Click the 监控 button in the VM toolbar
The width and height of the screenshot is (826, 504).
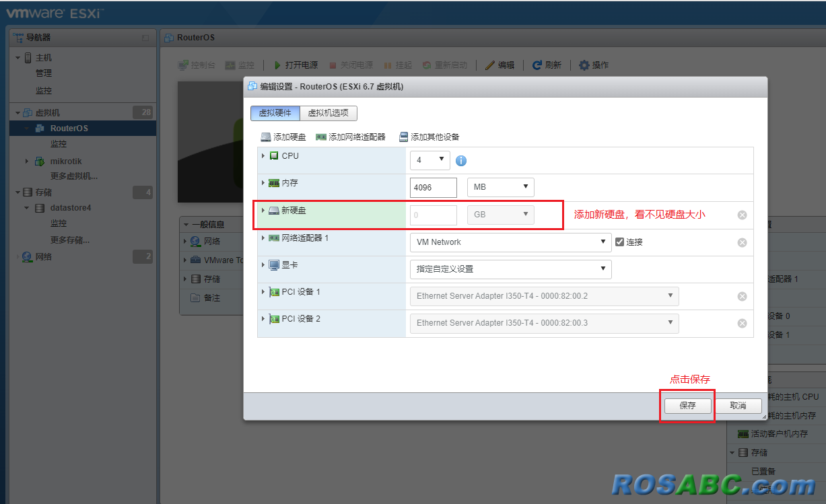pyautogui.click(x=240, y=65)
